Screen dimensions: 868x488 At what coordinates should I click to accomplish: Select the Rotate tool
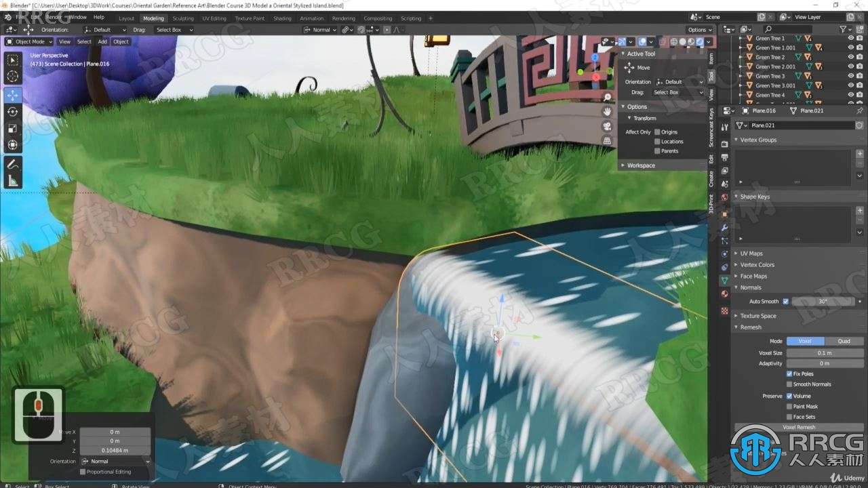pyautogui.click(x=13, y=112)
